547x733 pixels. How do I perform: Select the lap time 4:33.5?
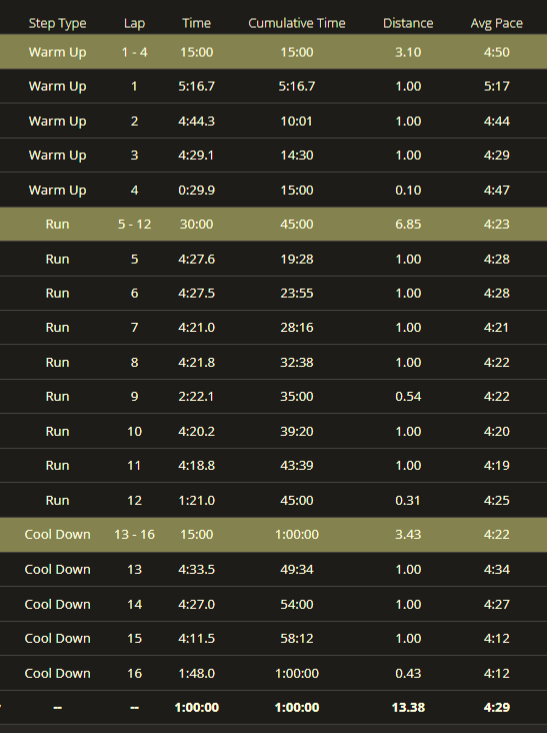[196, 569]
